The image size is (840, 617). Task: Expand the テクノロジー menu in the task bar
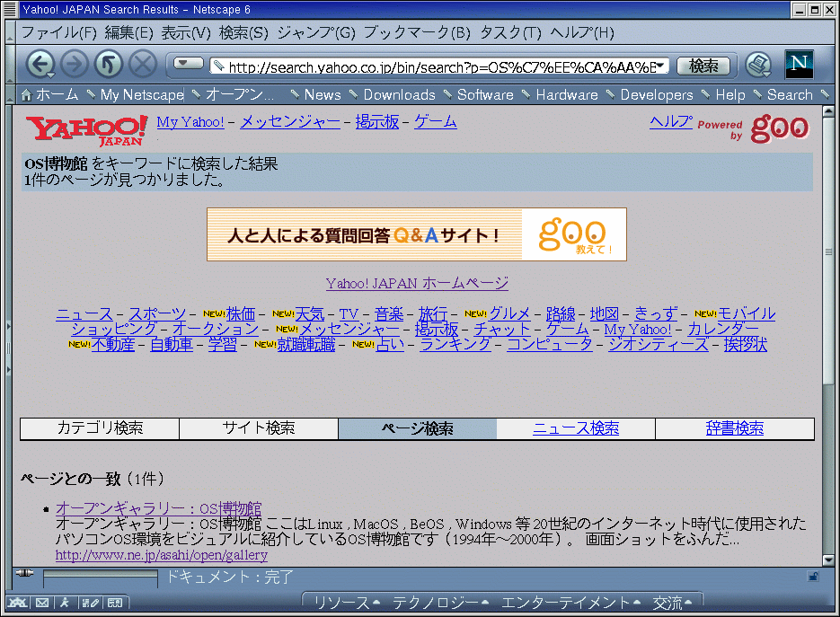point(440,603)
